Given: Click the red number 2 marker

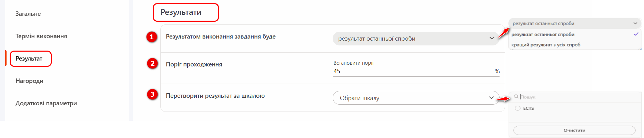Looking at the screenshot, I should [152, 63].
